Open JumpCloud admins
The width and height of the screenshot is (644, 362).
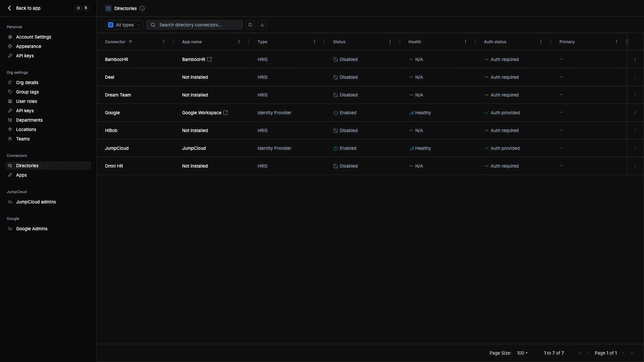click(x=48, y=202)
